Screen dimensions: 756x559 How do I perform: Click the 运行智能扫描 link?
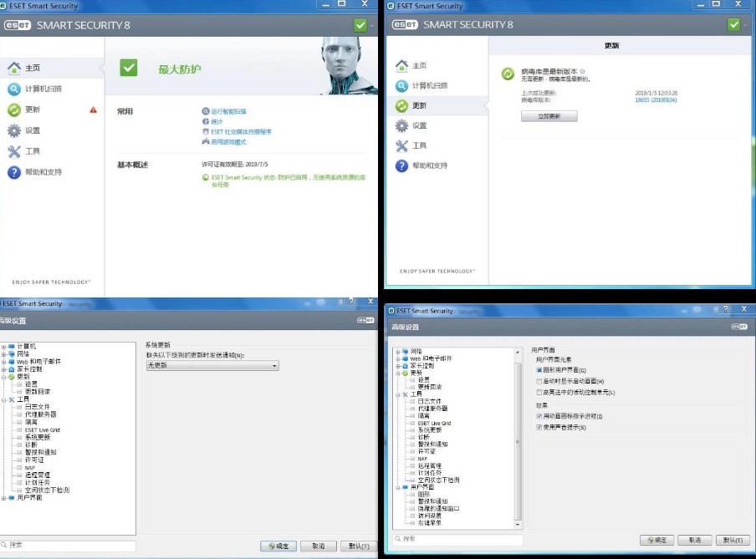tap(228, 111)
